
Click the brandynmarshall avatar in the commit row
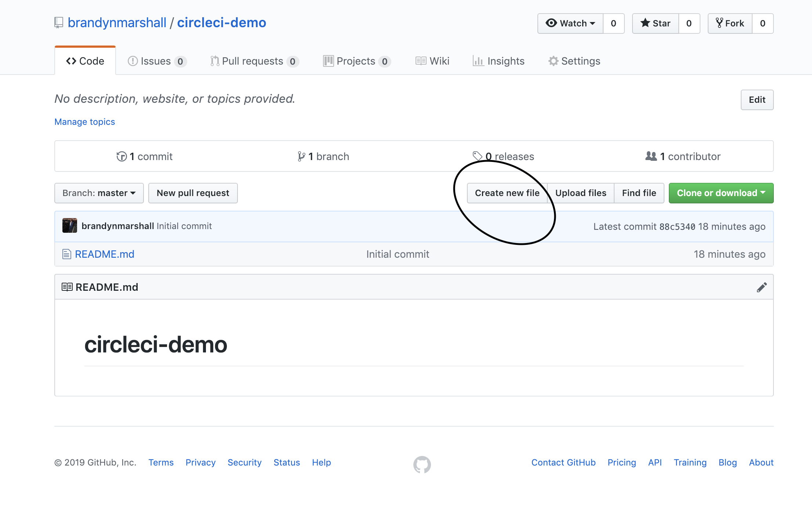[70, 226]
